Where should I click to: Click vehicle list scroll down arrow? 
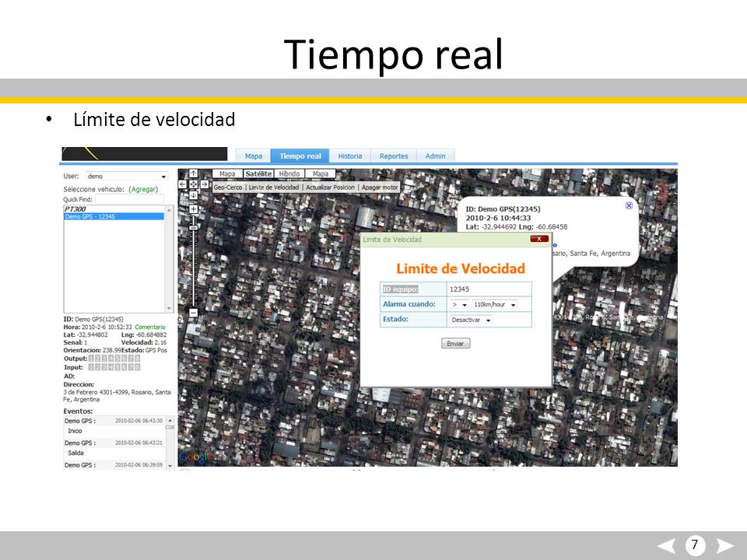[169, 309]
